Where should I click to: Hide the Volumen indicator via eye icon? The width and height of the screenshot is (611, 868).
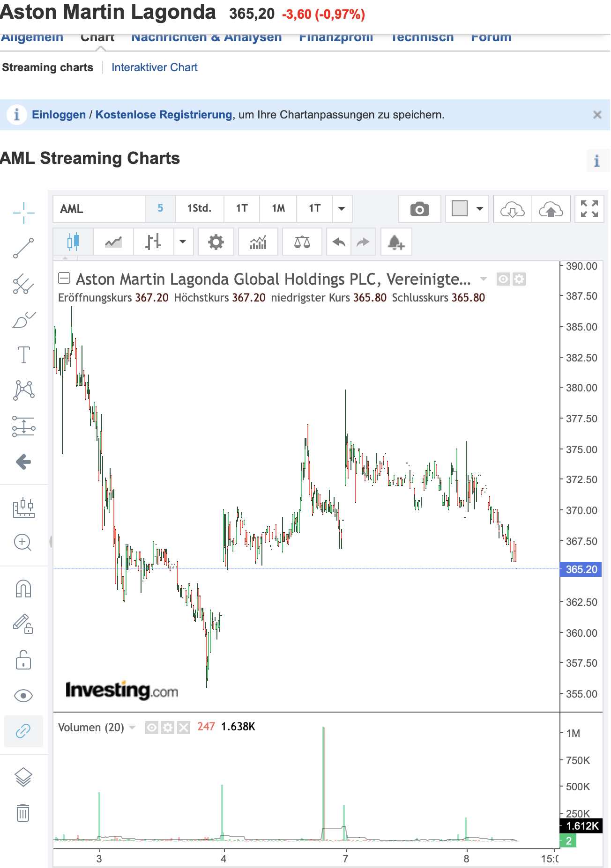click(x=152, y=728)
